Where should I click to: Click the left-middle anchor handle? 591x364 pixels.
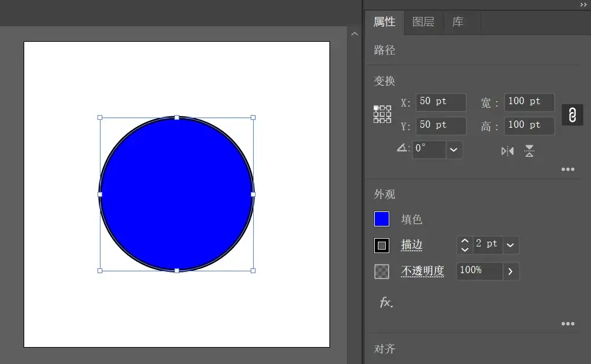tap(100, 194)
